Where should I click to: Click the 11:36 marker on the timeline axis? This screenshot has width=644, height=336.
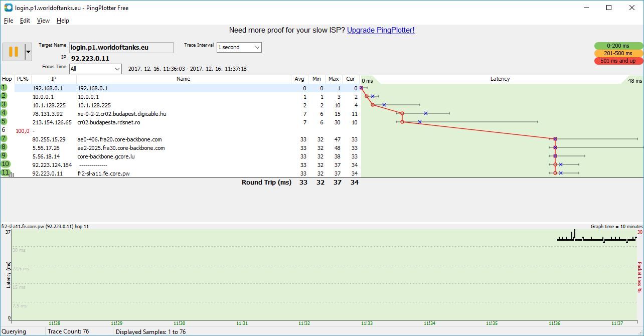click(x=554, y=323)
